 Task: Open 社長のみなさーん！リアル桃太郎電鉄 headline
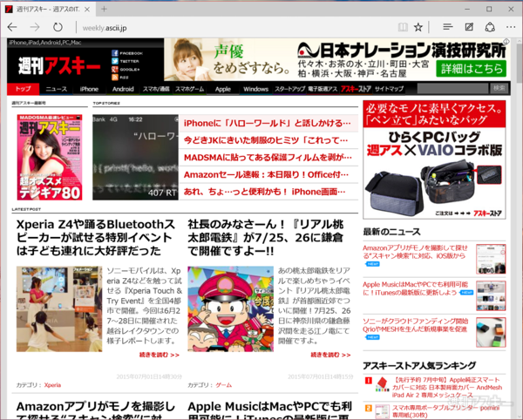click(266, 237)
